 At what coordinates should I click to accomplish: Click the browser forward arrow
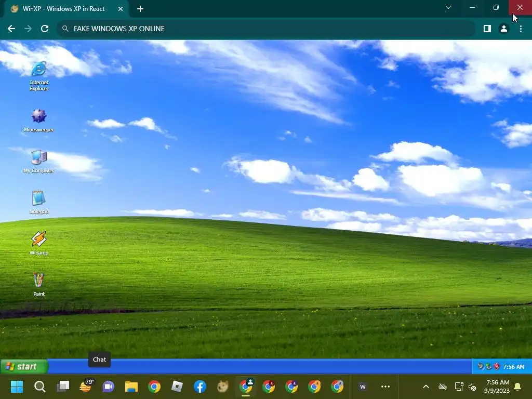[28, 29]
